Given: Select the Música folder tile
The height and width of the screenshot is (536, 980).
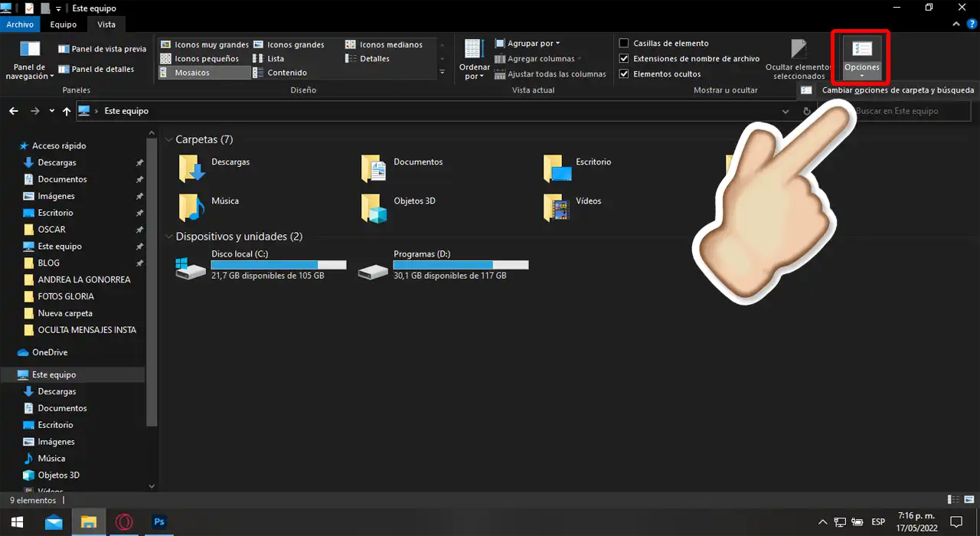Looking at the screenshot, I should tap(209, 207).
